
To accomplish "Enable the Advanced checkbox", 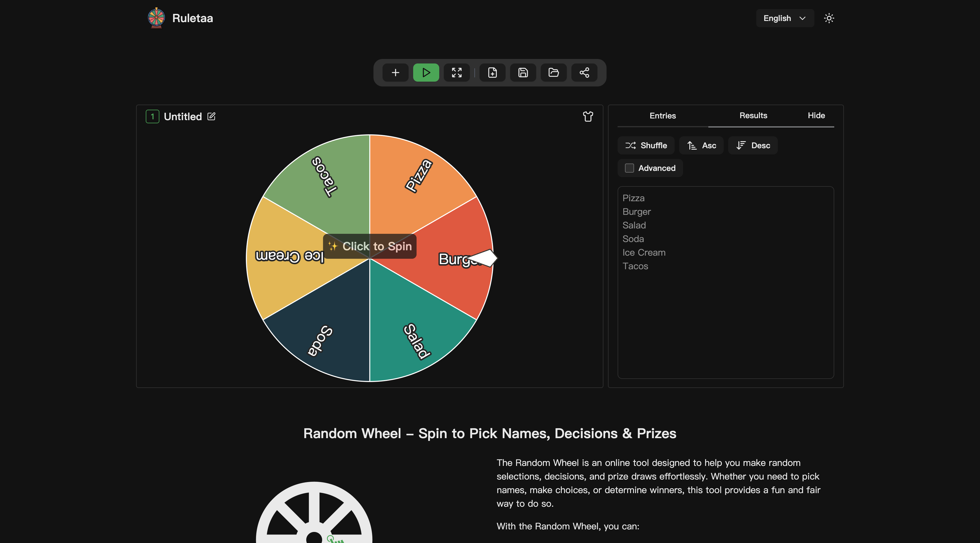I will [x=630, y=168].
